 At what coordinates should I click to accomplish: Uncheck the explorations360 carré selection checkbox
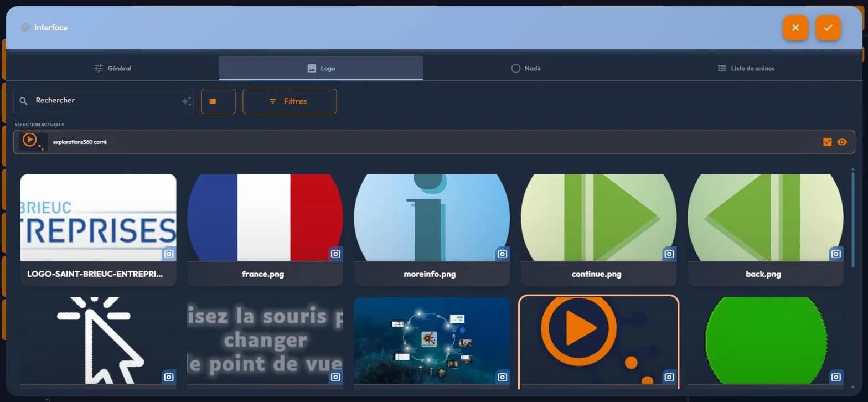tap(828, 142)
